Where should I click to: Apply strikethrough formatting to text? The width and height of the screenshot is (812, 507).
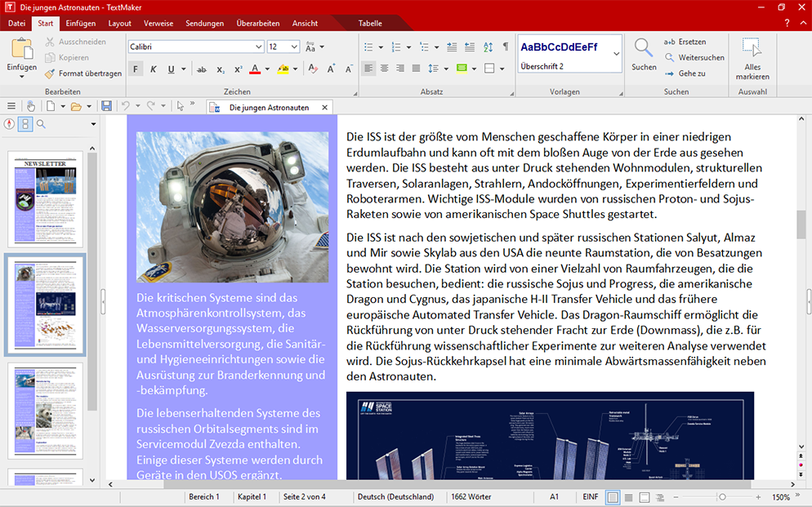coord(202,69)
